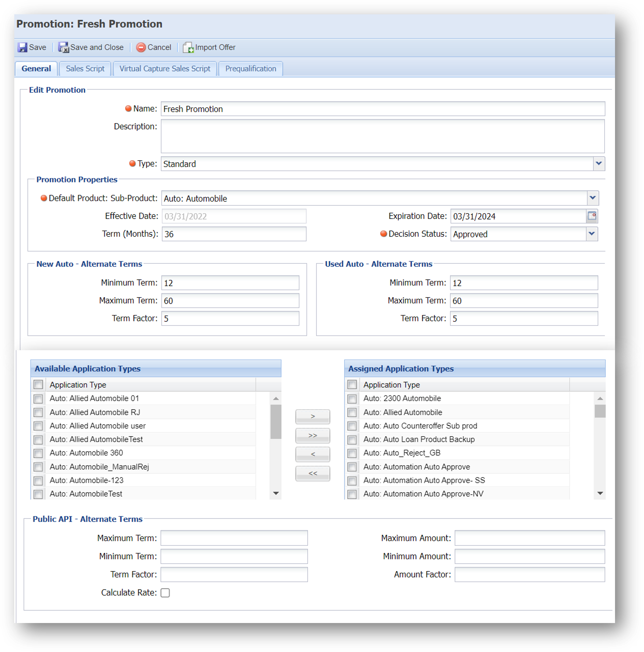Check Auto: Auto Loan Product Backup checkbox
This screenshot has width=644, height=652.
click(x=352, y=439)
